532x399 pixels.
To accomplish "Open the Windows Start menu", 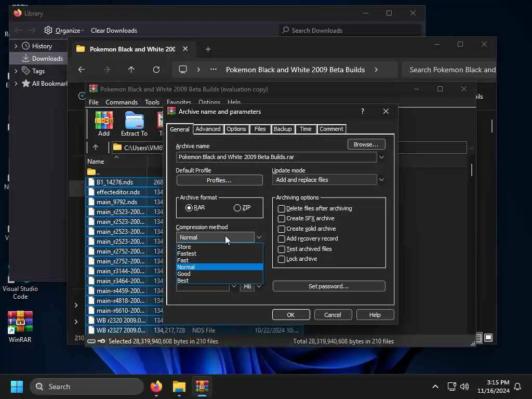I will (17, 387).
